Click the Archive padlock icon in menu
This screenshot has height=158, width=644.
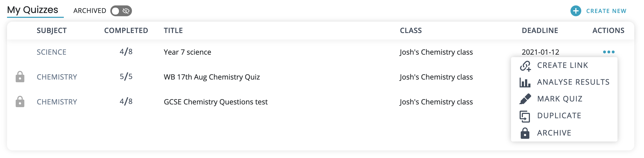[x=525, y=133]
